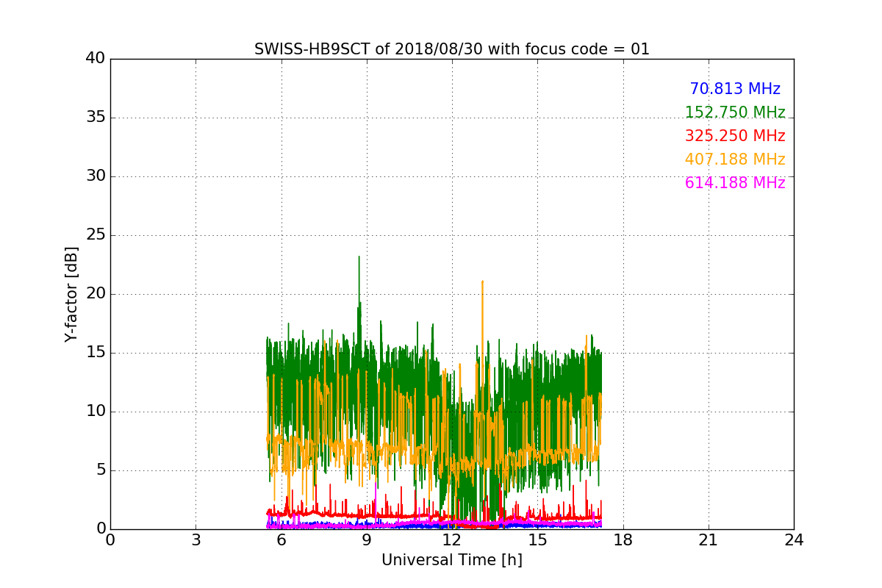The width and height of the screenshot is (882, 588).
Task: Select the 325.250 MHz legend label
Action: tap(735, 136)
